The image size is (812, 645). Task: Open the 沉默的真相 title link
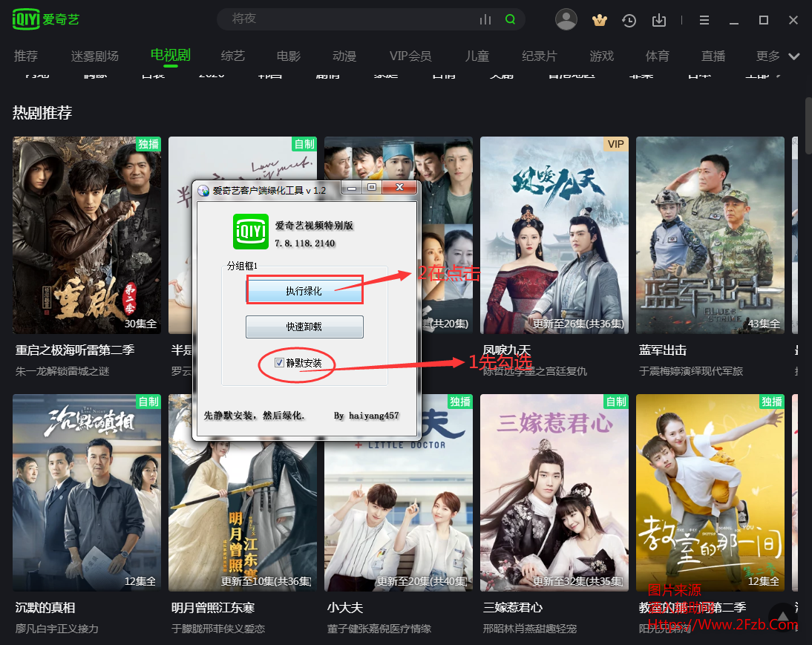[45, 608]
